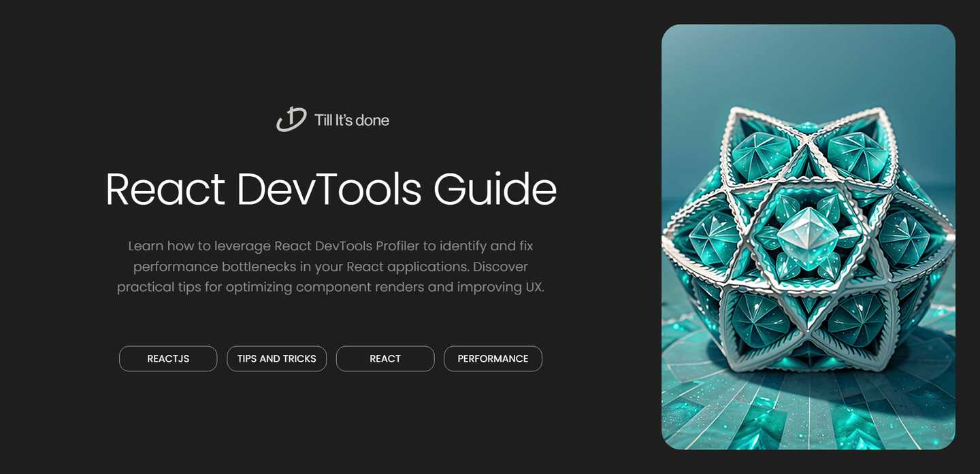Filter by the PERFORMANCE tag
The image size is (980, 474).
(x=493, y=358)
